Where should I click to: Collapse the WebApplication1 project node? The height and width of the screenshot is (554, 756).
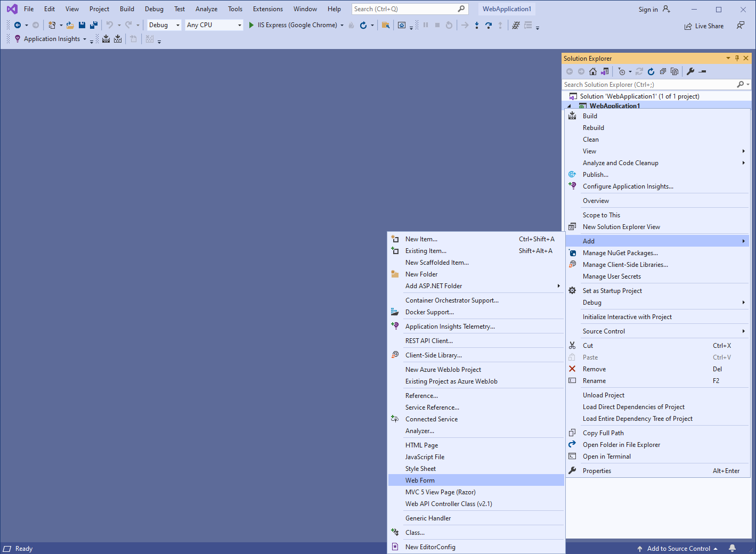[x=569, y=106]
